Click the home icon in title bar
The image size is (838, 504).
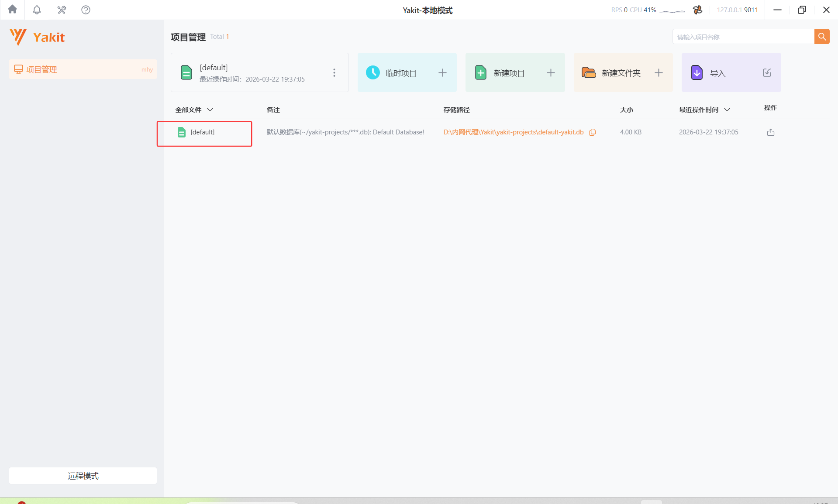coord(12,10)
